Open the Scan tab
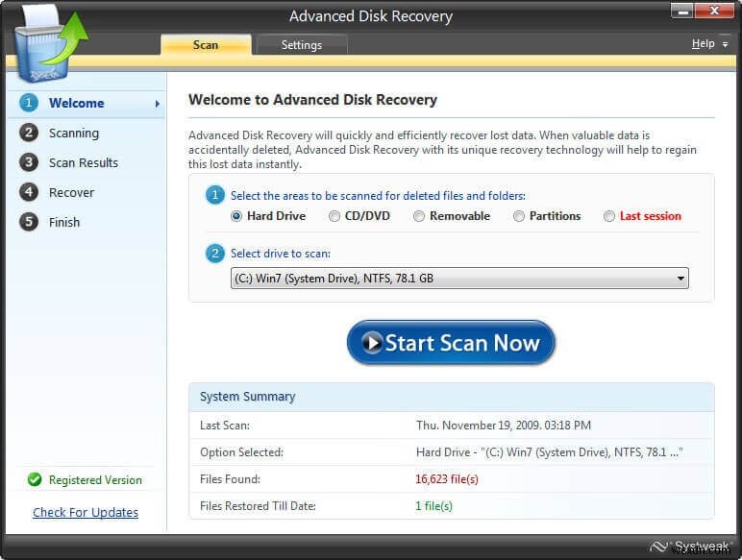 pos(206,44)
